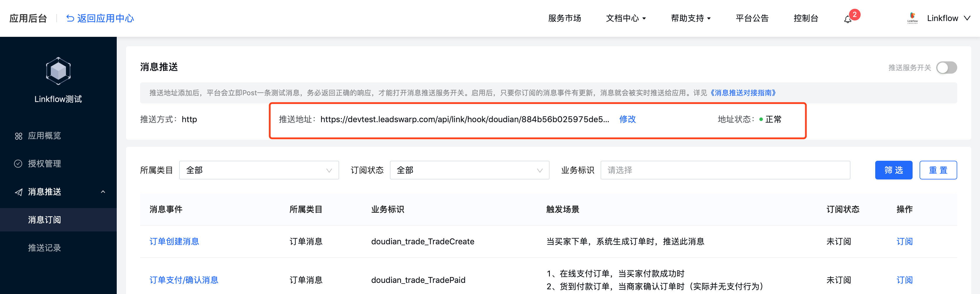Click the return arrow icon beside 返回应用中心

click(70, 18)
